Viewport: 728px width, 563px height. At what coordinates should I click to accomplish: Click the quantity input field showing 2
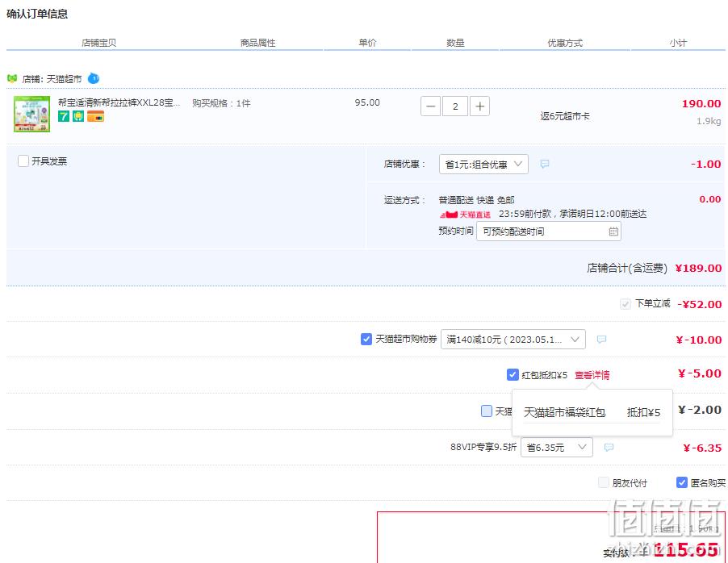pyautogui.click(x=455, y=106)
